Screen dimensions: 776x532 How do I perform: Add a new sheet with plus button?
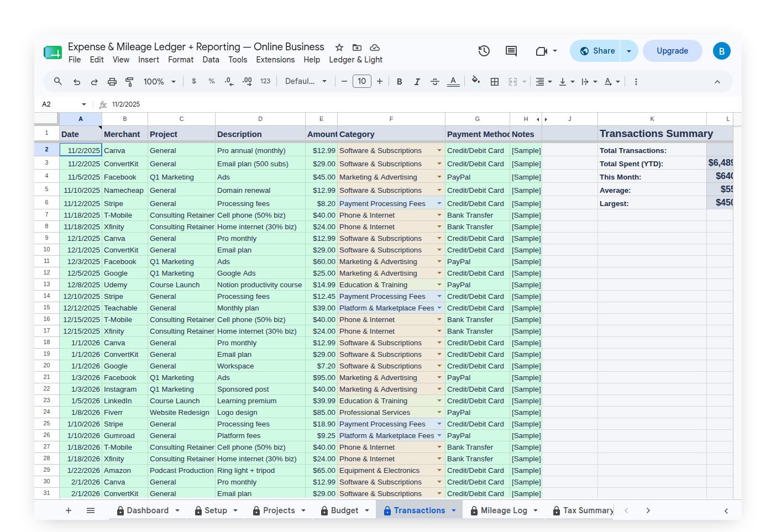(69, 510)
